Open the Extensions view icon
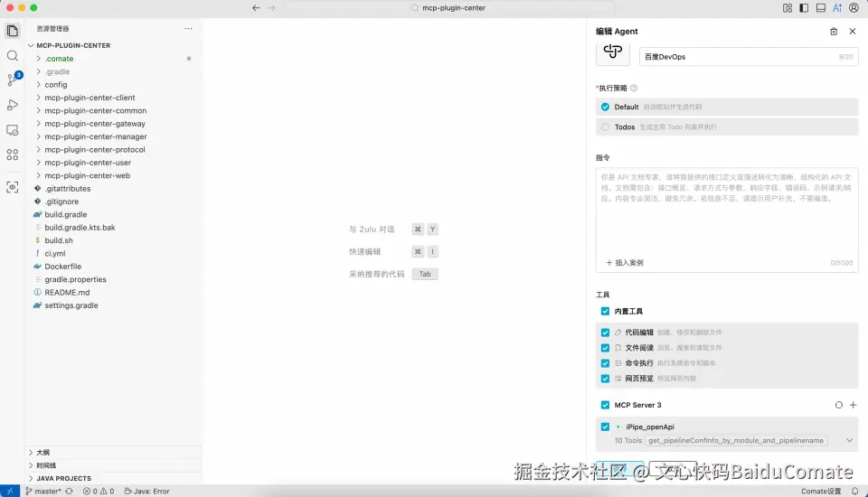Image resolution: width=868 pixels, height=497 pixels. (12, 155)
